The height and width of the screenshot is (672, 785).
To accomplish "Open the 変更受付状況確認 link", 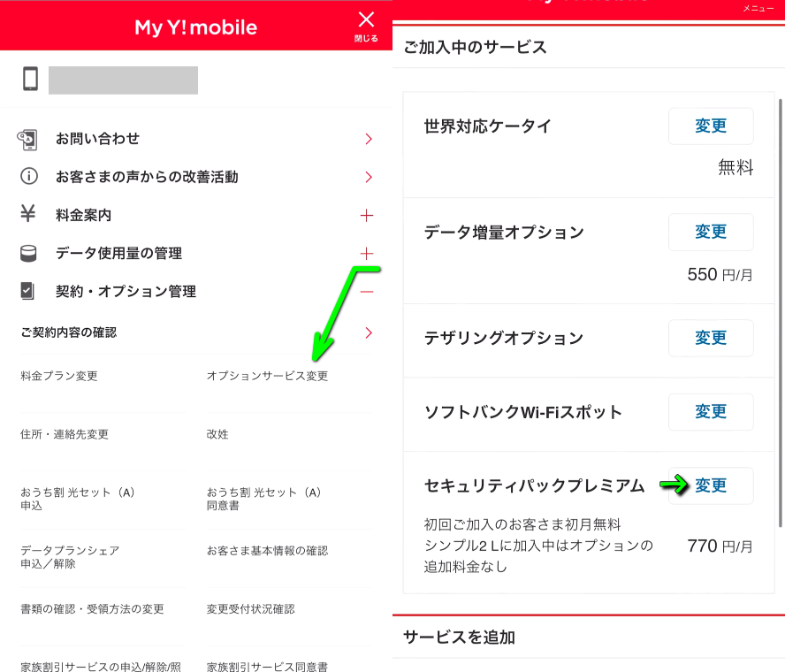I will [250, 609].
